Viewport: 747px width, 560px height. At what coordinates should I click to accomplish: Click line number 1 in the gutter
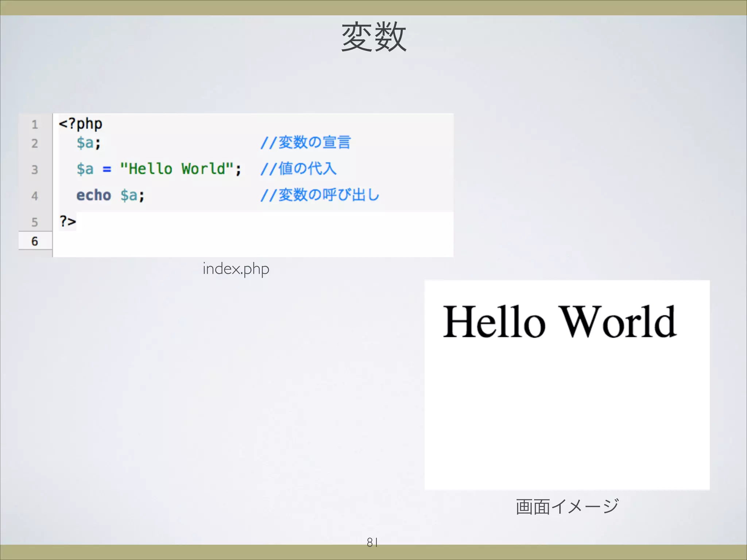pyautogui.click(x=35, y=125)
